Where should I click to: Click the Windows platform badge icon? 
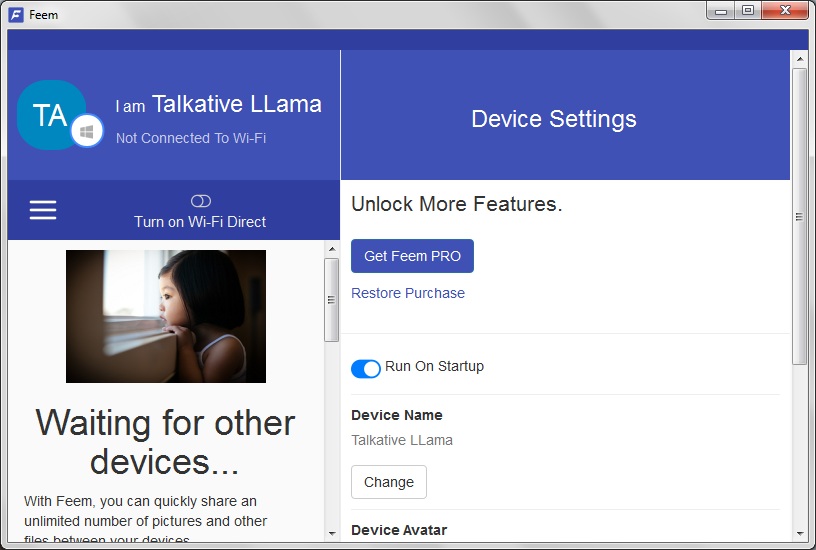coord(88,131)
